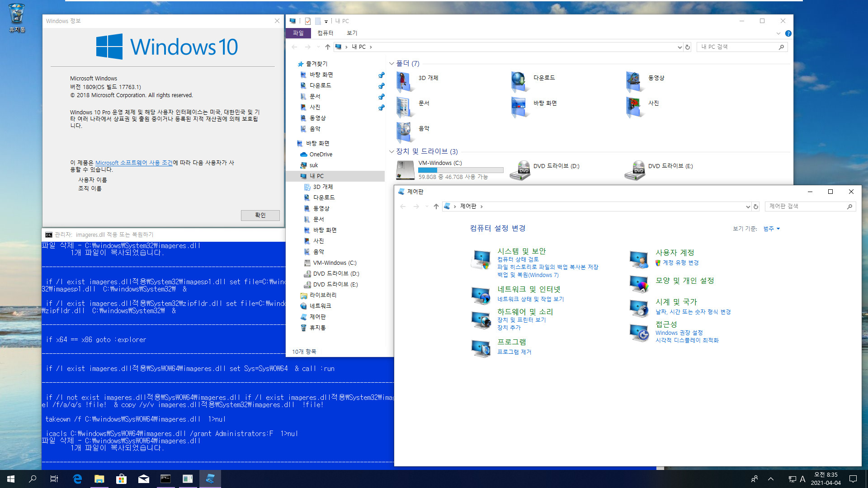This screenshot has height=488, width=868.
Task: Click the 접근성 category icon
Action: point(639,333)
